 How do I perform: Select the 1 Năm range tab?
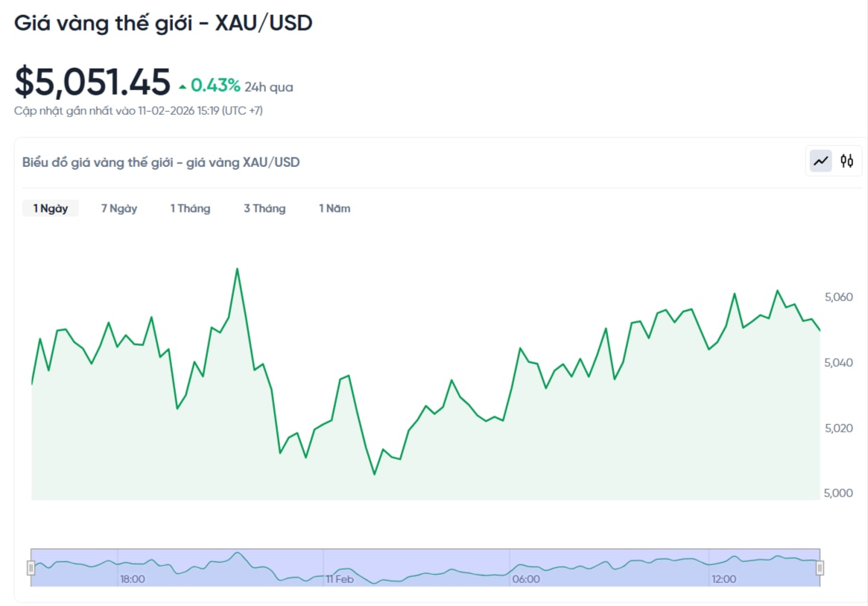(335, 208)
